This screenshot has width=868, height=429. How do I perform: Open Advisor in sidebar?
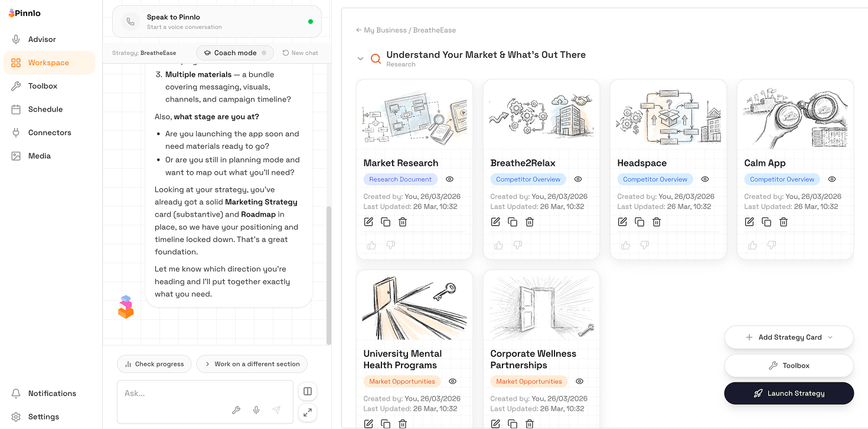tap(49, 40)
